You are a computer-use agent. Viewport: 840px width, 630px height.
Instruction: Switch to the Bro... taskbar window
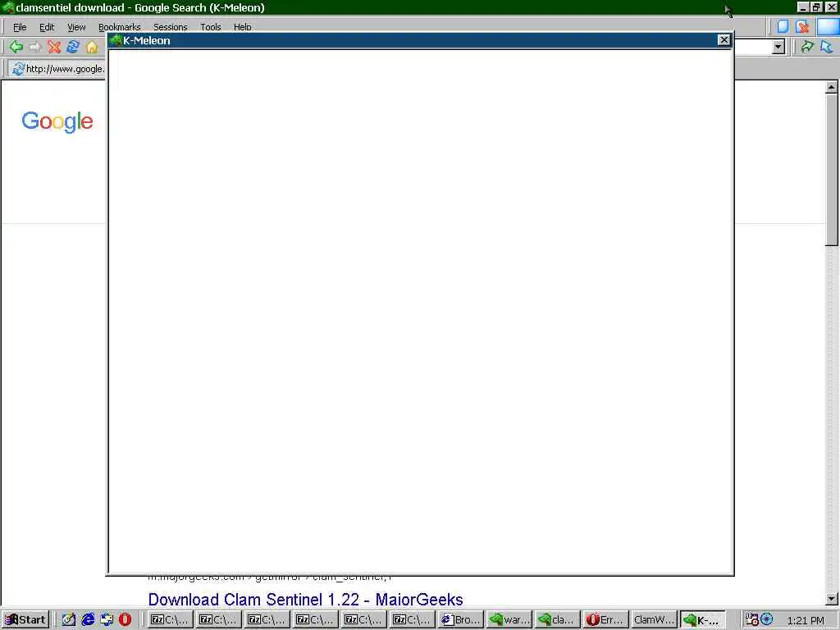click(461, 620)
